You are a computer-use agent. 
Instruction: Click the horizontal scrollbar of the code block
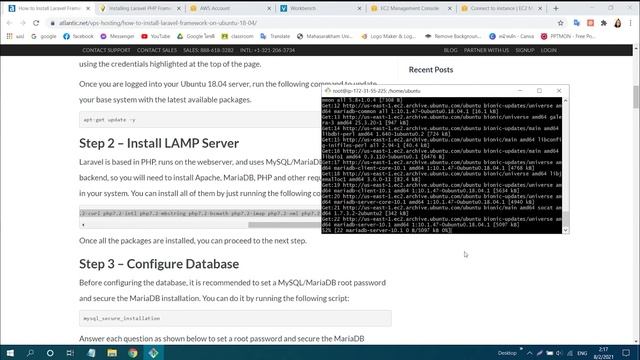[284, 225]
